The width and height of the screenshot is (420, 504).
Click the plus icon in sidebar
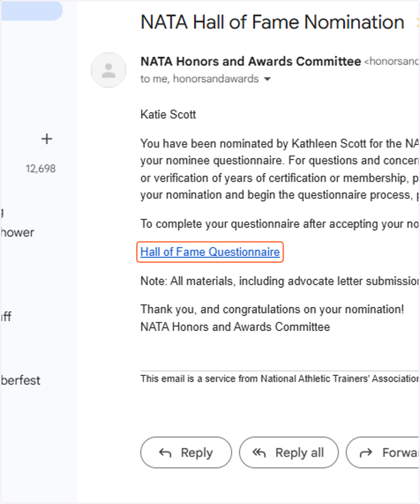pyautogui.click(x=47, y=139)
